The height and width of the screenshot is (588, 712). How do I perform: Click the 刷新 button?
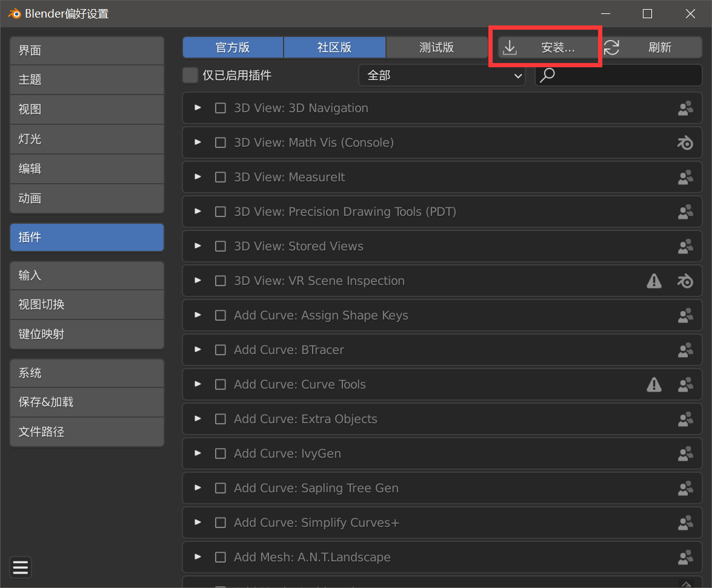tap(652, 47)
